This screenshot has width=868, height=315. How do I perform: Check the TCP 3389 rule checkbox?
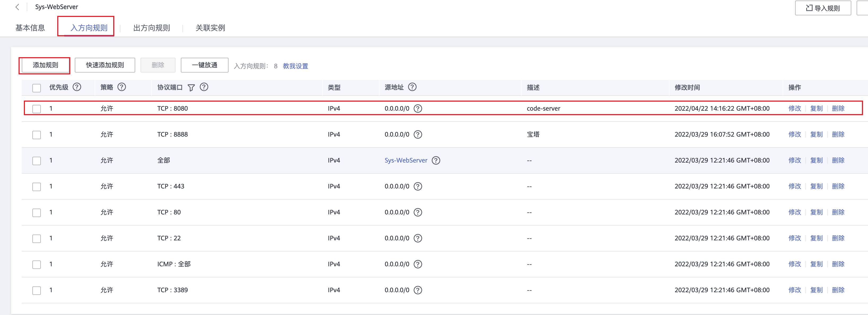[36, 290]
